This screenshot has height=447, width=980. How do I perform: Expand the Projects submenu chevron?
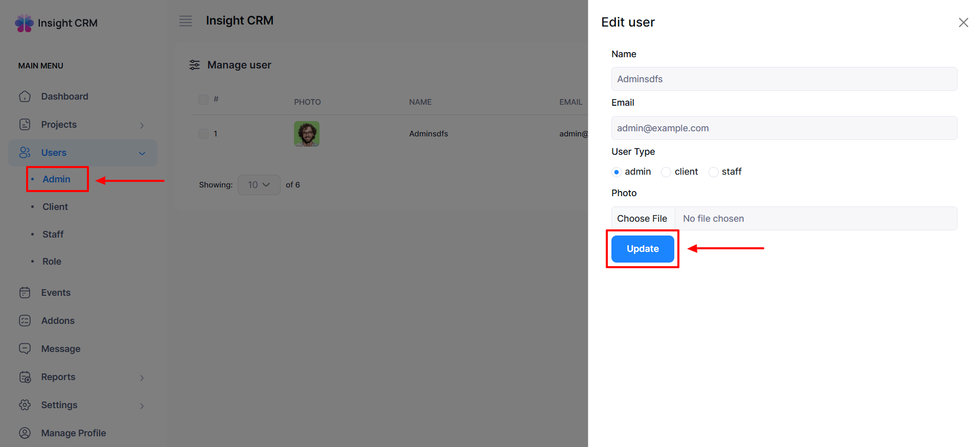click(142, 125)
